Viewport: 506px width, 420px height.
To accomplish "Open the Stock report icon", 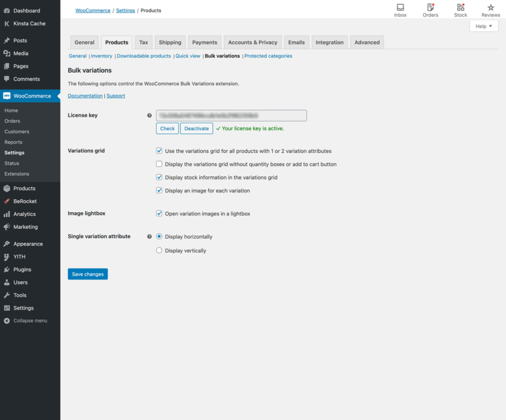I will coord(460,9).
